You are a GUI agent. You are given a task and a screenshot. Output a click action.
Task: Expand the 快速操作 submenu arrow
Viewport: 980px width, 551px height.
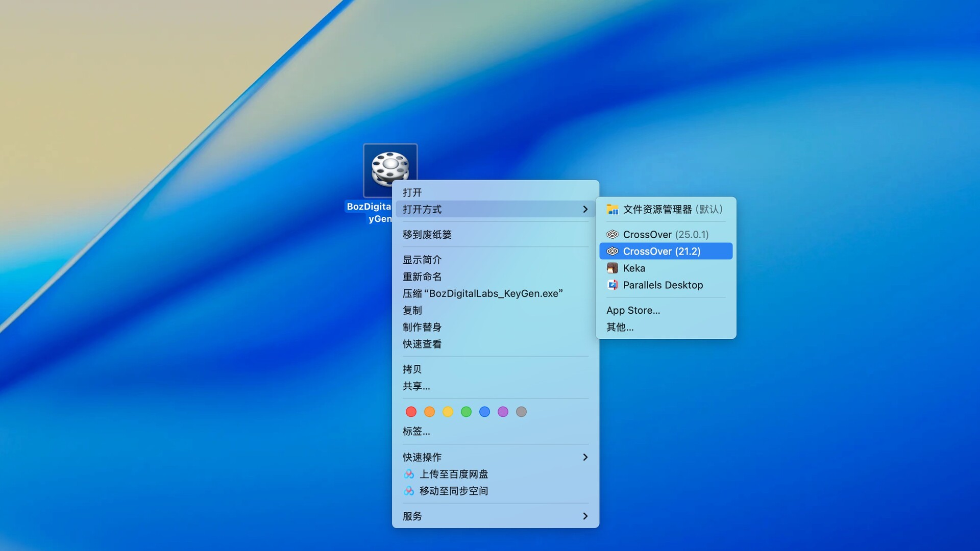click(x=585, y=457)
